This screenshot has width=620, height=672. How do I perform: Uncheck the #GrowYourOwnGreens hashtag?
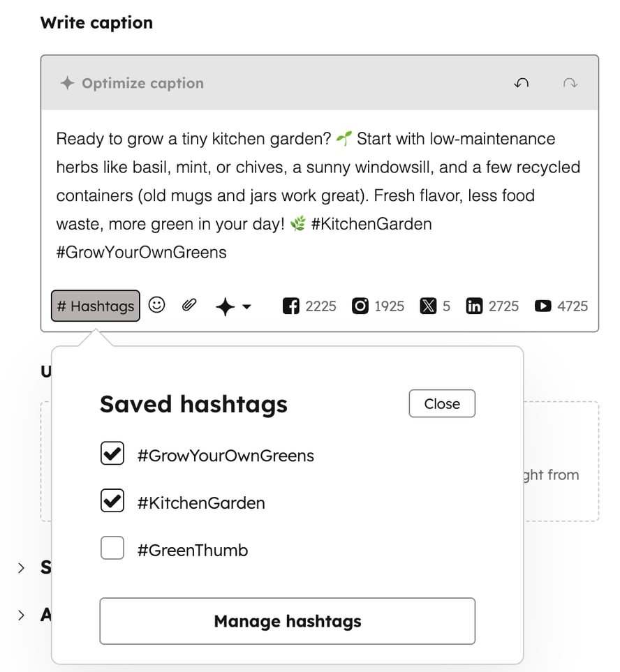[112, 454]
